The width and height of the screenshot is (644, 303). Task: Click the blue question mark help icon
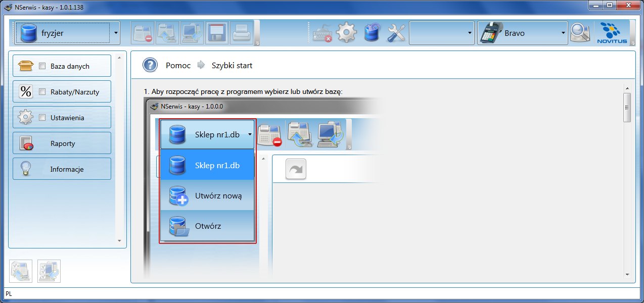pyautogui.click(x=150, y=65)
